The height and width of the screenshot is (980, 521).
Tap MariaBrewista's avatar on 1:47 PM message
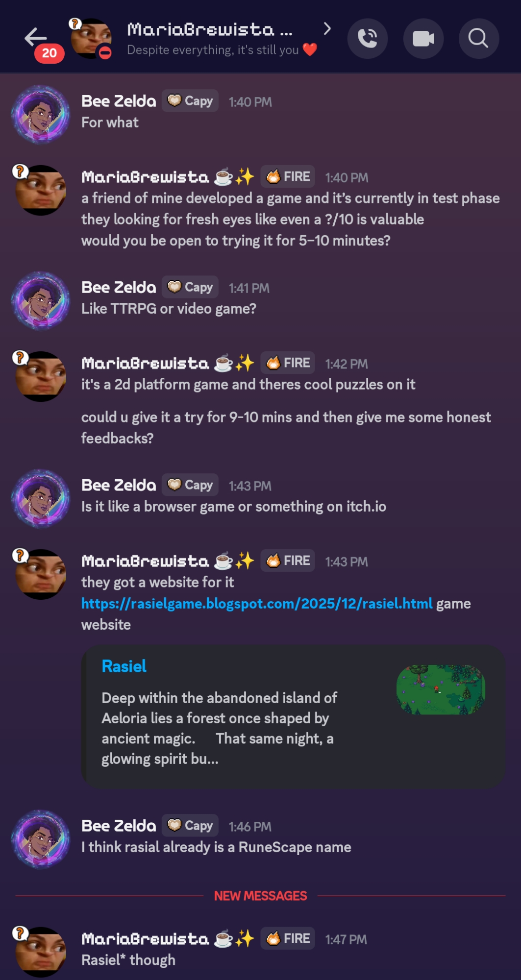click(x=40, y=951)
